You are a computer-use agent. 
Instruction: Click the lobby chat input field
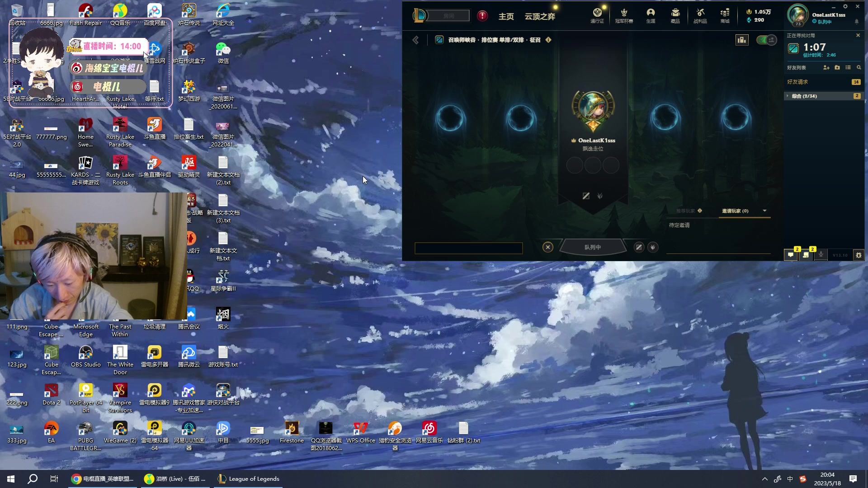[469, 248]
